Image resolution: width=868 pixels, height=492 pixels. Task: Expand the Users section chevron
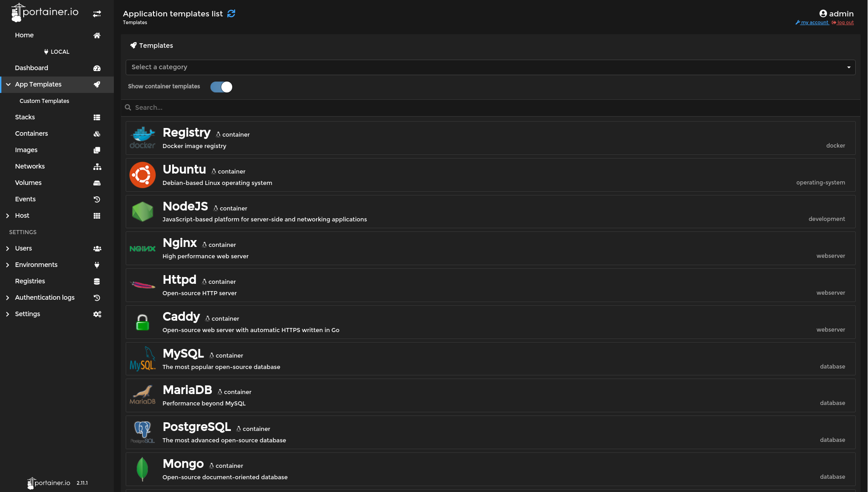[7, 249]
